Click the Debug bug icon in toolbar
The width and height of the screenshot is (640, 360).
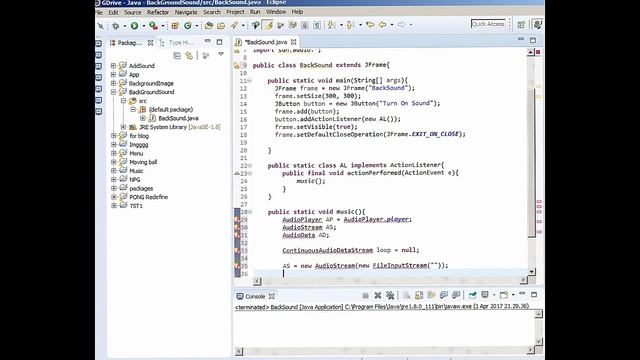tap(116, 26)
